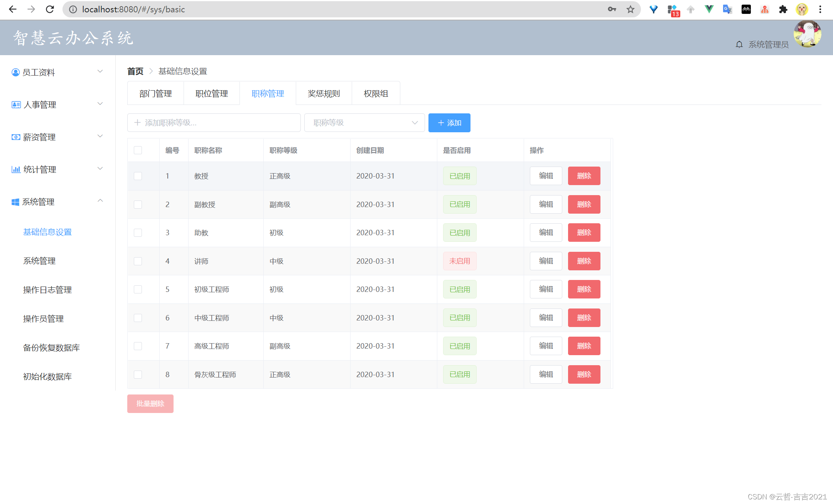
Task: Click the browser reload icon
Action: 50,9
